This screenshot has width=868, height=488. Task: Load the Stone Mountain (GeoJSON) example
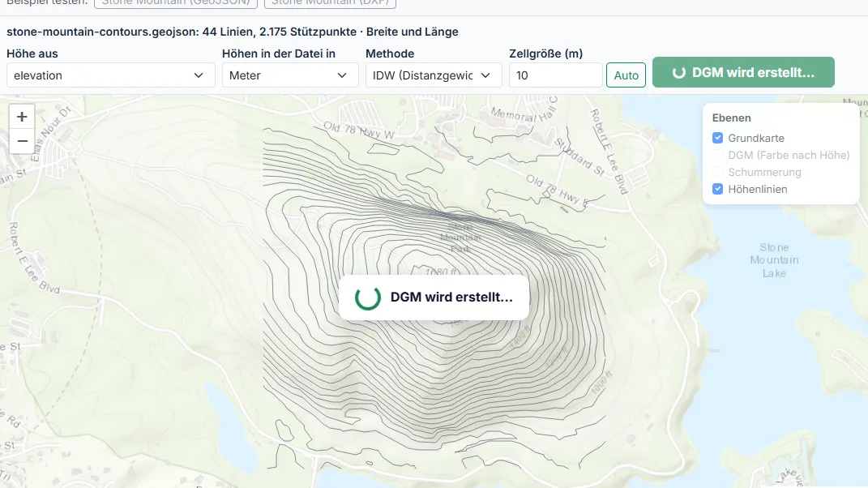coord(176,2)
